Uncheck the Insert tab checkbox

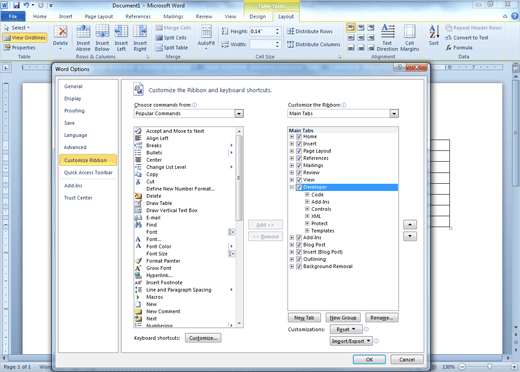point(299,144)
